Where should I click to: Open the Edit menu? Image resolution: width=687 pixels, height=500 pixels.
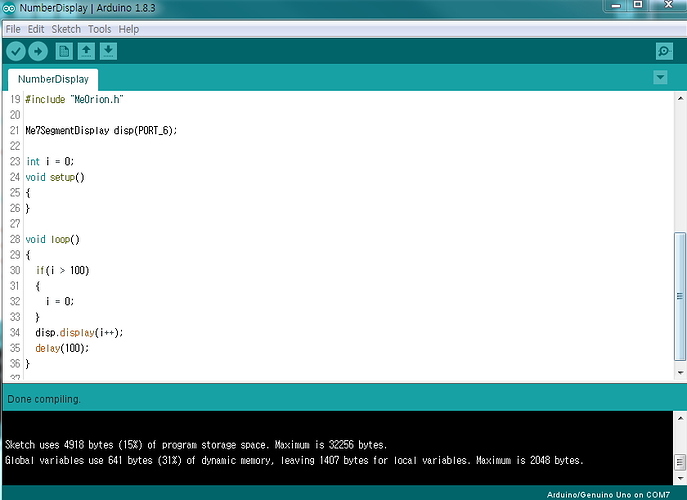tap(36, 29)
